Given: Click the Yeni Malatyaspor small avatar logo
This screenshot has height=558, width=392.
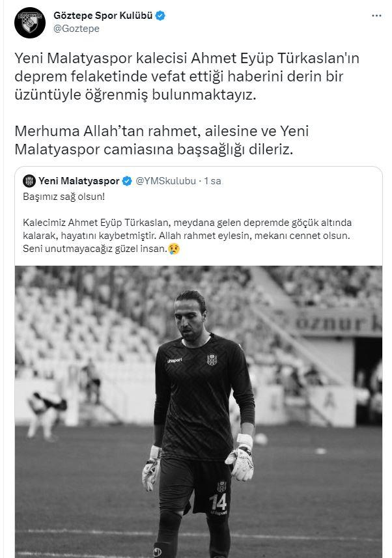Looking at the screenshot, I should (x=29, y=181).
